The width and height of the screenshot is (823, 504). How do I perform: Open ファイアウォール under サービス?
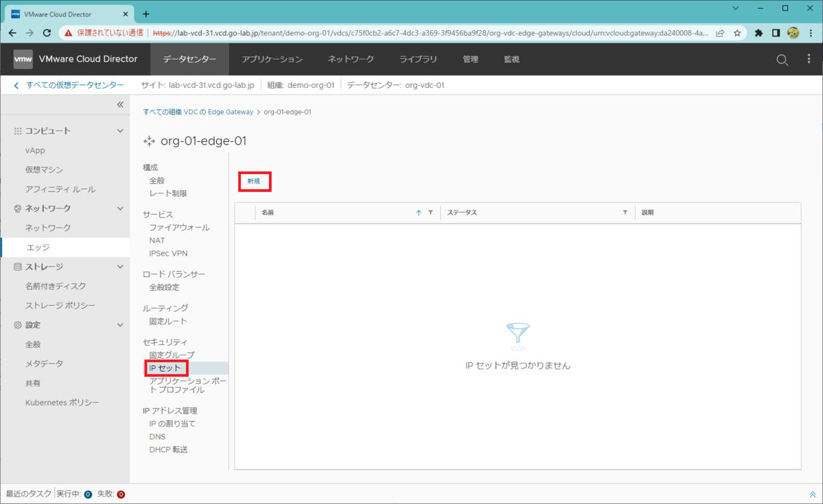coord(179,228)
